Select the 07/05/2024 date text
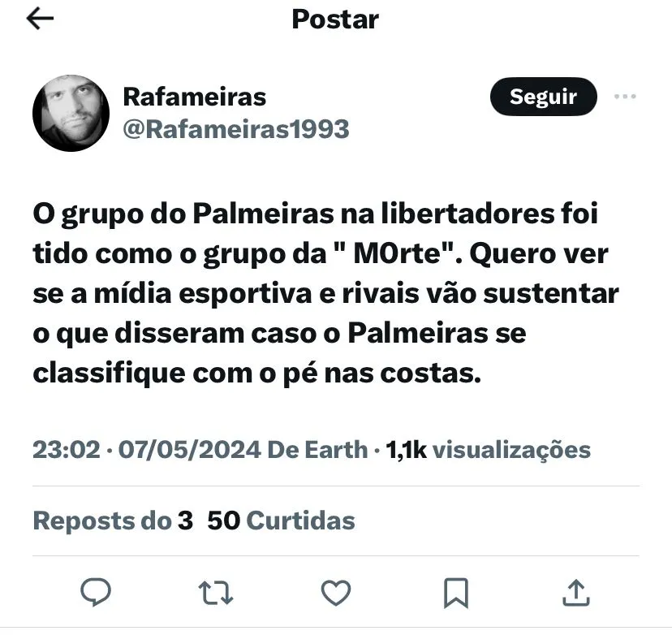This screenshot has height=635, width=672. [x=189, y=450]
